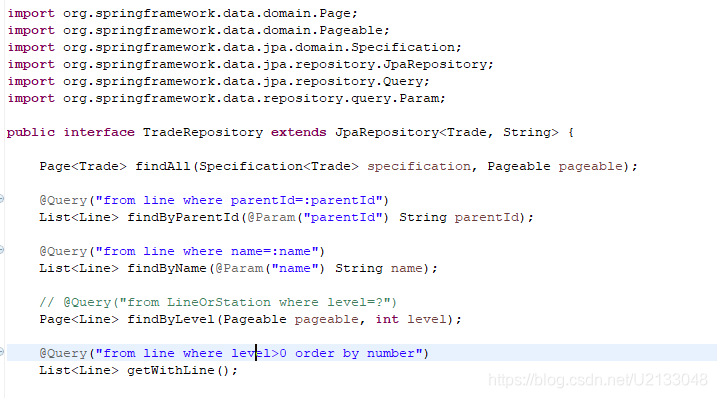Click 'Page<Line>' return type of findByLevel

79,319
